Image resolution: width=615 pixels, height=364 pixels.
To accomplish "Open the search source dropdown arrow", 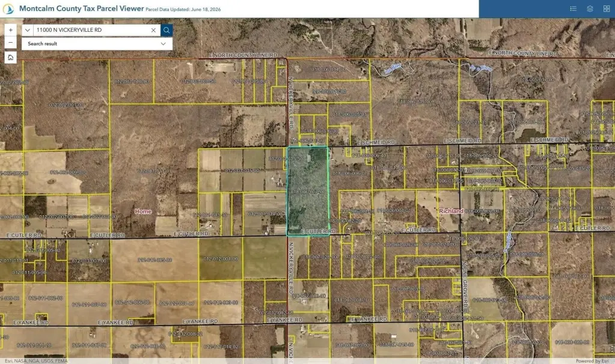I will pyautogui.click(x=28, y=30).
